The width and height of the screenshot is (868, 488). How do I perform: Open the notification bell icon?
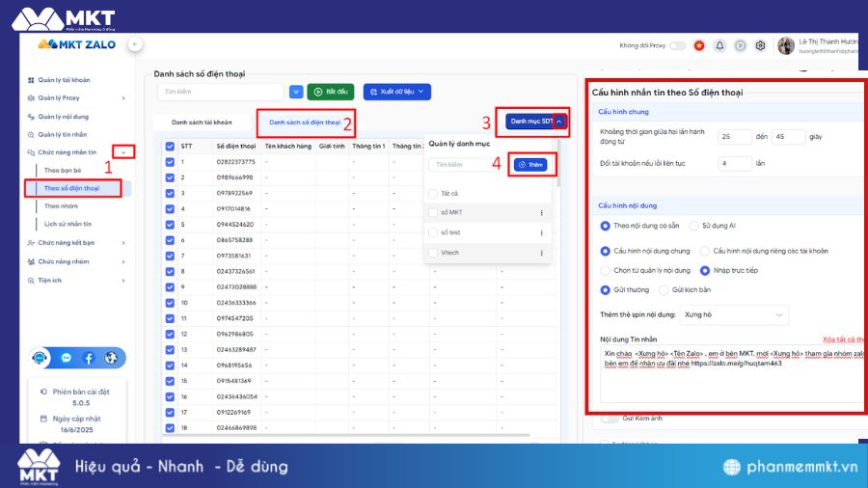click(x=719, y=45)
